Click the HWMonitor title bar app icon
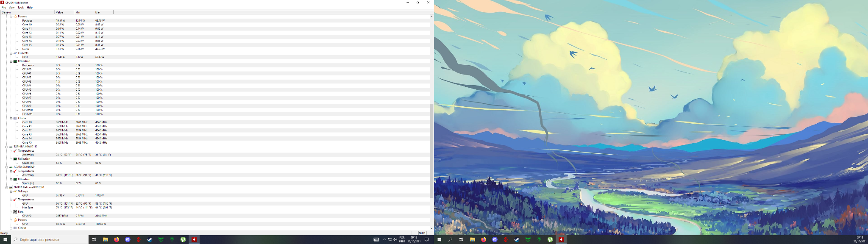The width and height of the screenshot is (868, 244). coord(3,3)
